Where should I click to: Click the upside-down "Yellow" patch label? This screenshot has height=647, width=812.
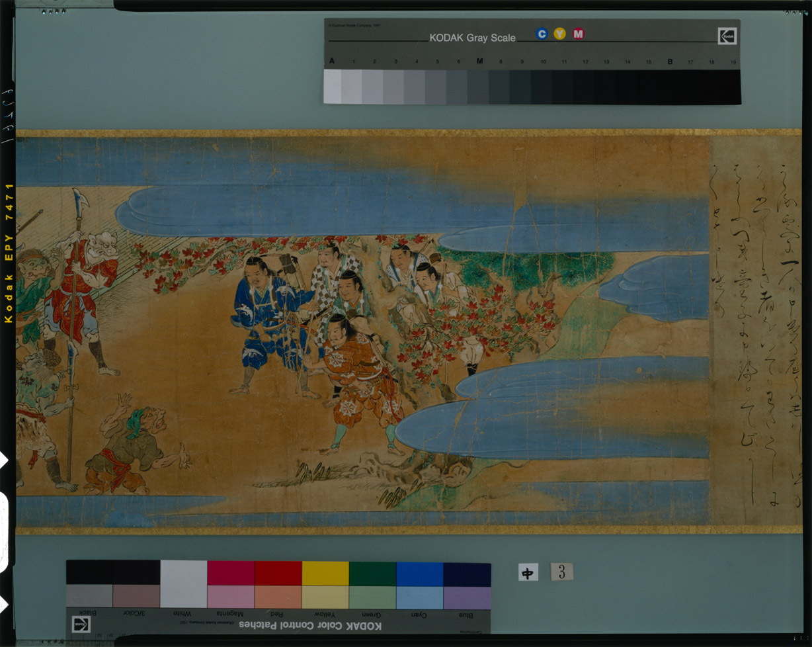click(x=325, y=615)
